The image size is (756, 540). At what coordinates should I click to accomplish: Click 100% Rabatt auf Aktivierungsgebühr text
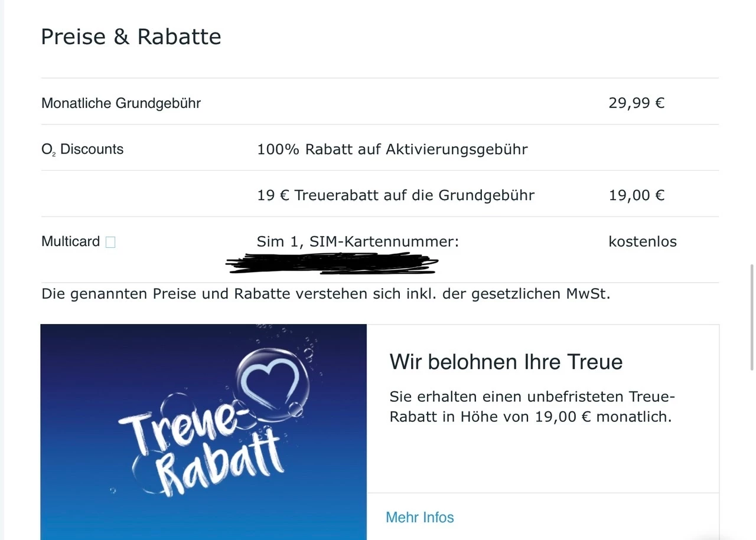(392, 149)
